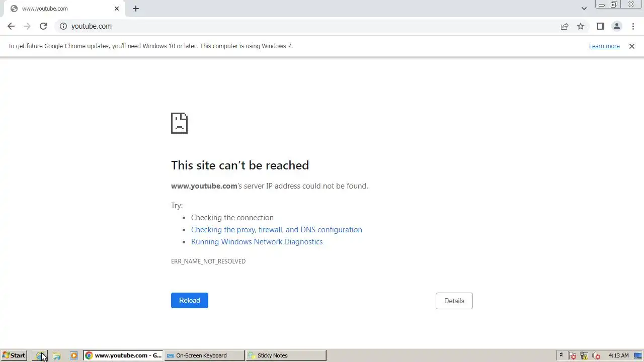The width and height of the screenshot is (644, 362).
Task: Run Windows Network Diagnostics link
Action: [257, 242]
